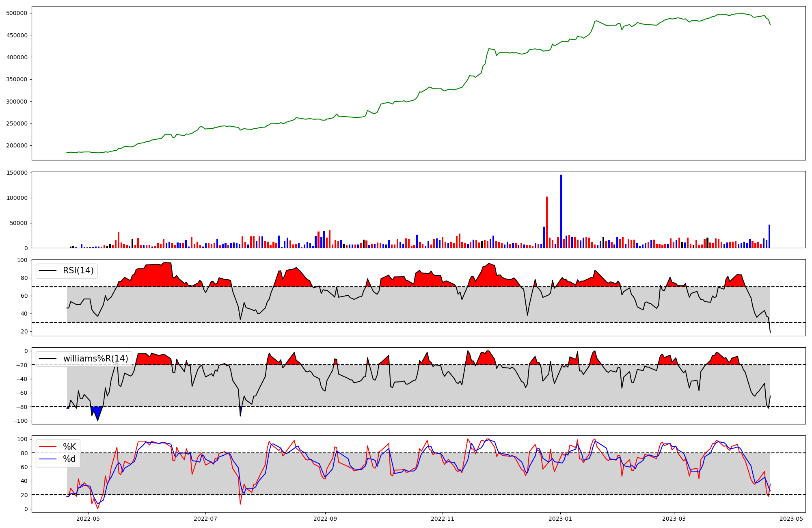Click the 150000 volume axis tick label
Image resolution: width=812 pixels, height=528 pixels.
tap(17, 173)
